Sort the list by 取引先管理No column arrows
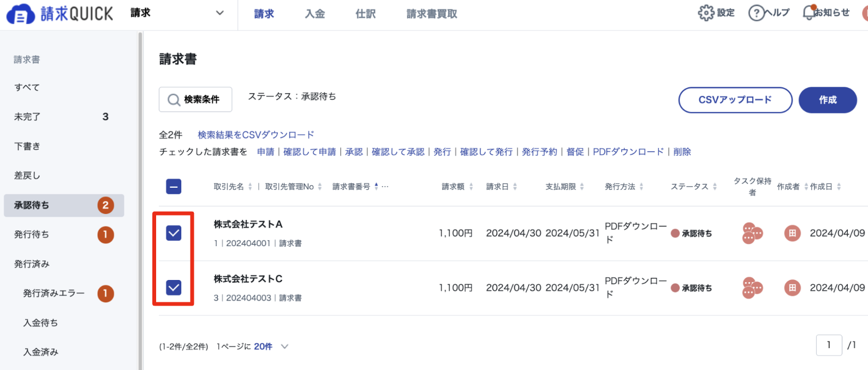Image resolution: width=868 pixels, height=370 pixels. tap(320, 187)
